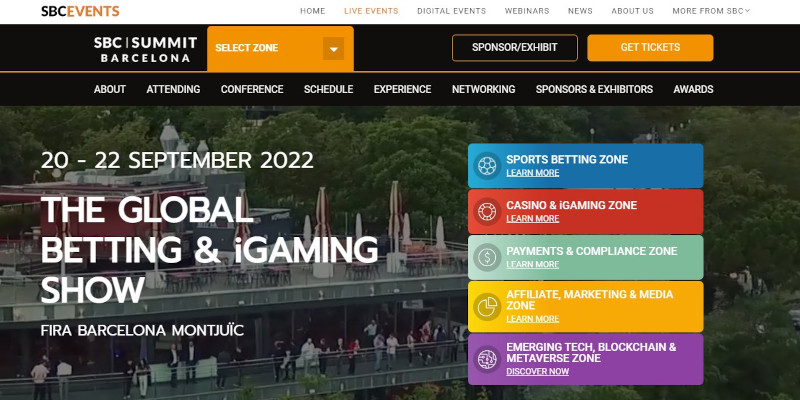800x400 pixels.
Task: Go to Home in top navigation
Action: (312, 11)
